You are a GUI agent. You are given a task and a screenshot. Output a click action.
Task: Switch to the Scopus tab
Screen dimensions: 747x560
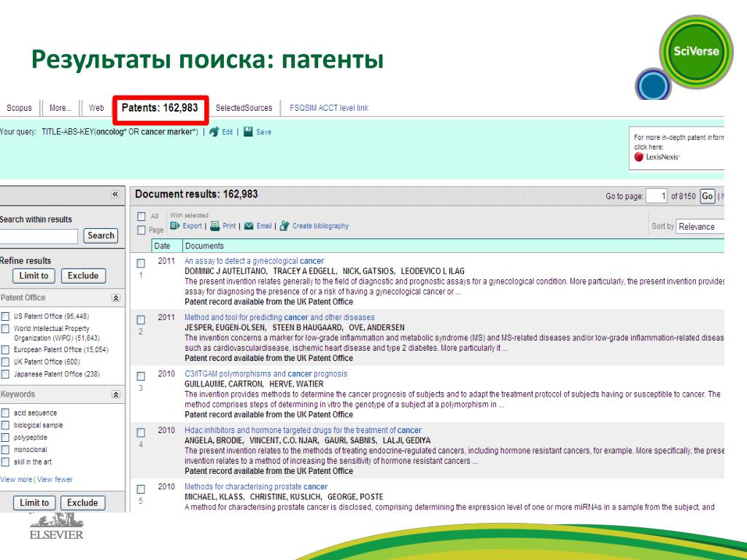point(19,108)
